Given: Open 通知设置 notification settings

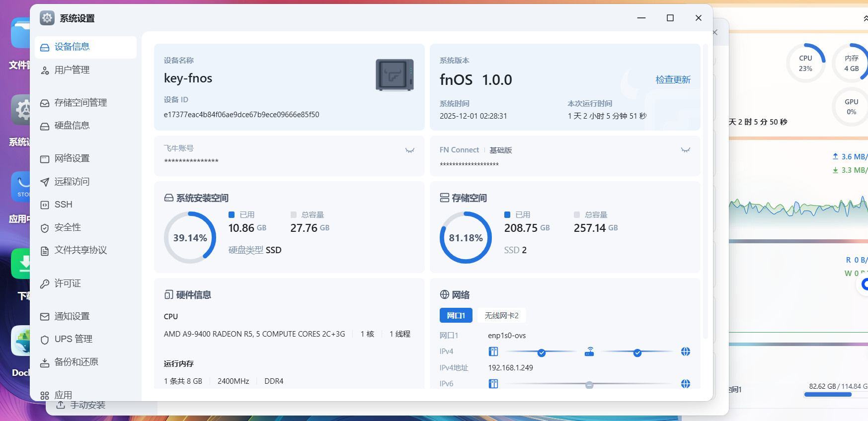Looking at the screenshot, I should (72, 316).
